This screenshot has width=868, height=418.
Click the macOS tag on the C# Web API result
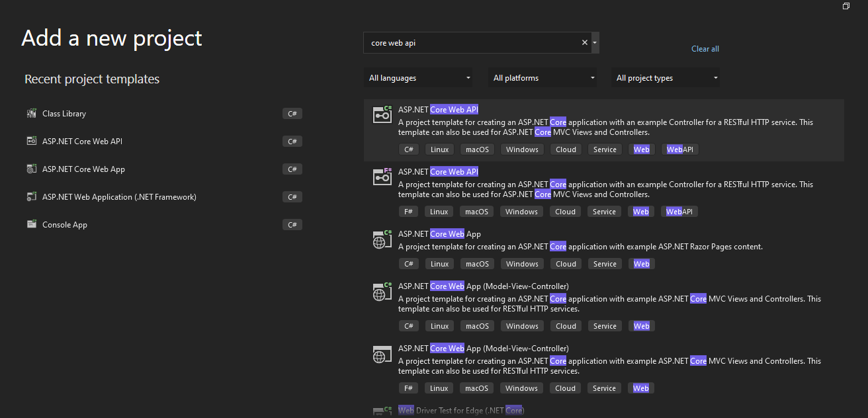pyautogui.click(x=477, y=149)
